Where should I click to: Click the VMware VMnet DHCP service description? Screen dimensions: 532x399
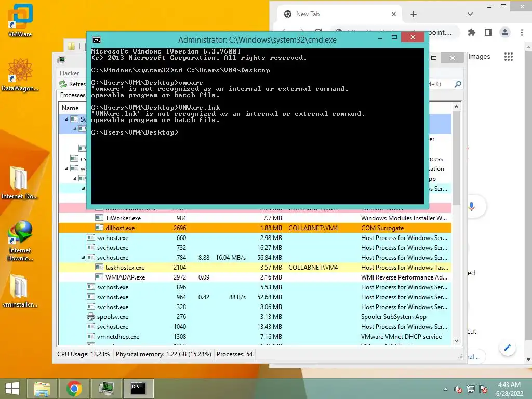402,337
